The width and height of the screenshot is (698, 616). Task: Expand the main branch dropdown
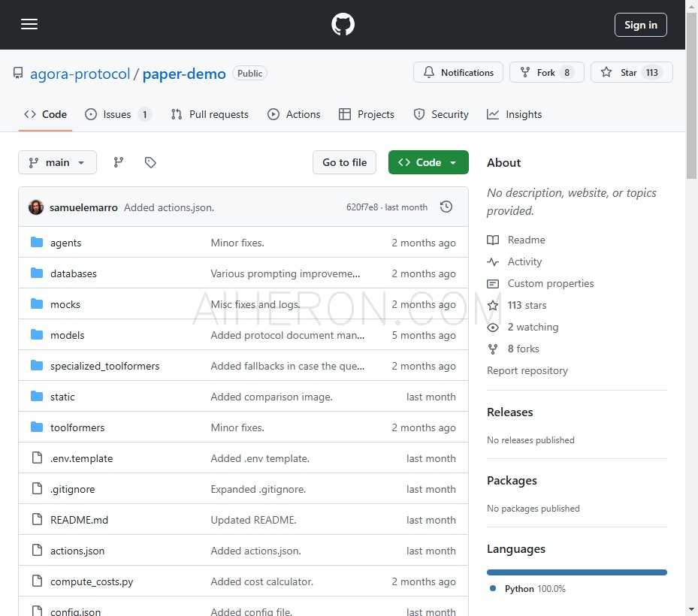pyautogui.click(x=57, y=162)
